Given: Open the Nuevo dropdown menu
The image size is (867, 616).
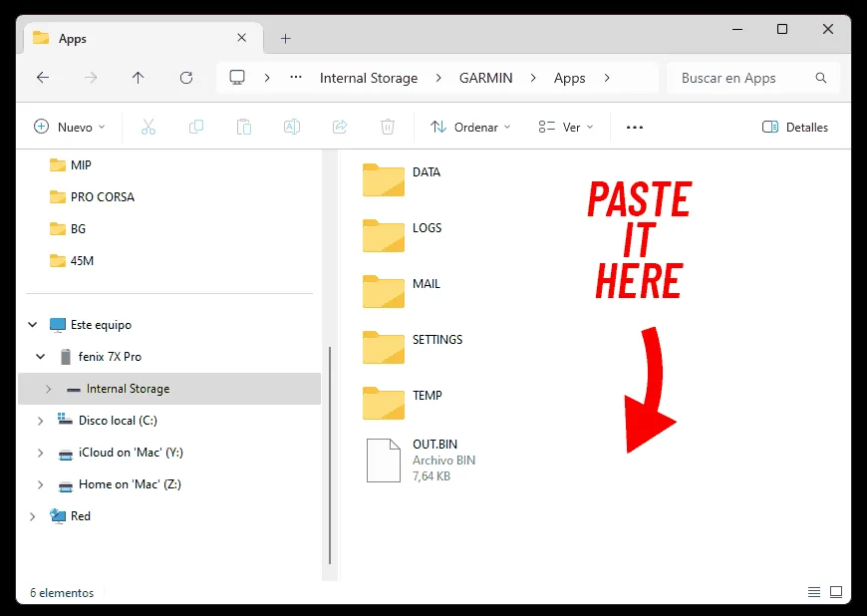Looking at the screenshot, I should [69, 127].
